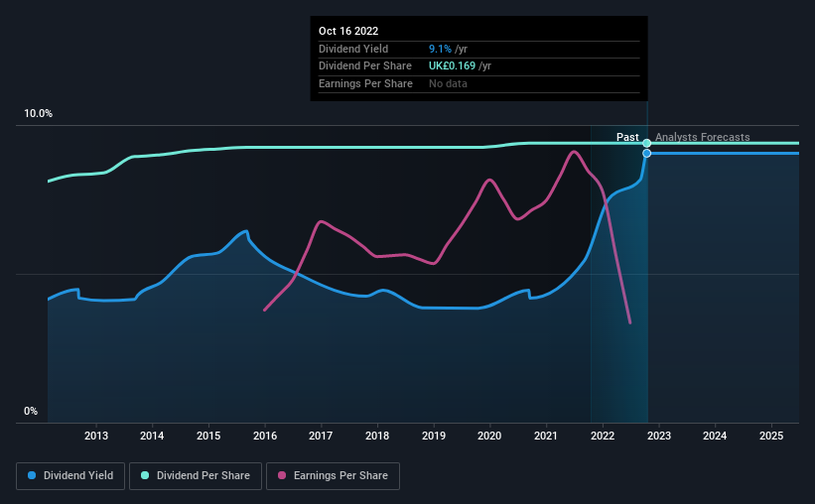
Task: Click the 'Analysts Forecasts' label
Action: pyautogui.click(x=702, y=137)
